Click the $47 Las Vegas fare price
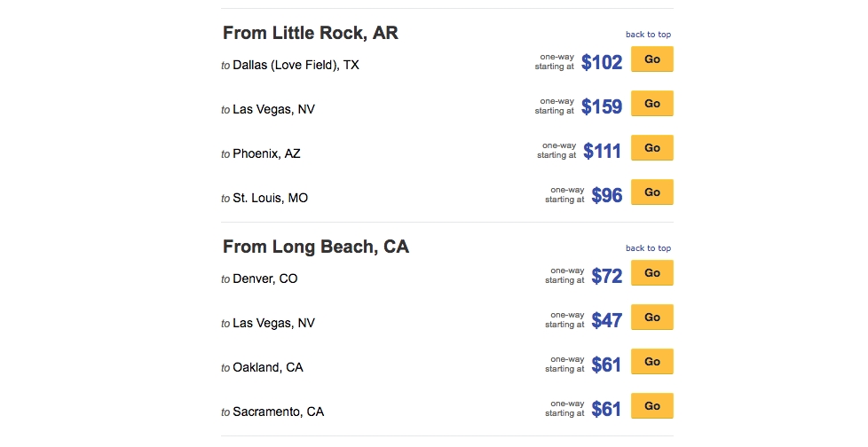Image resolution: width=868 pixels, height=447 pixels. pyautogui.click(x=607, y=321)
